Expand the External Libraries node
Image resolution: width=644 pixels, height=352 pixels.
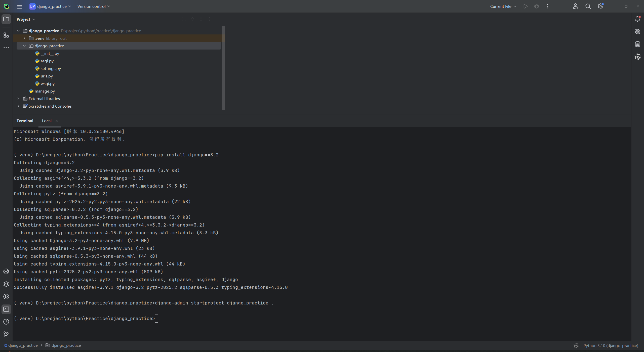click(18, 99)
